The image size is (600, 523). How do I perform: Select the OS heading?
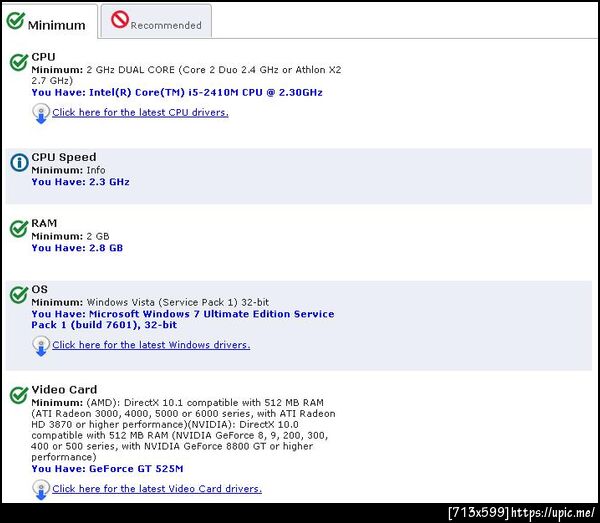click(39, 289)
